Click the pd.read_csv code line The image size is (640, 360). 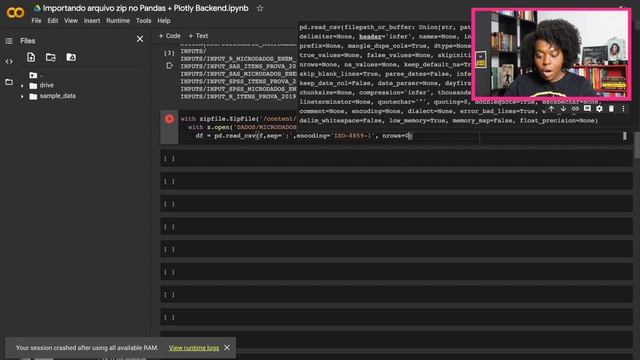(304, 136)
